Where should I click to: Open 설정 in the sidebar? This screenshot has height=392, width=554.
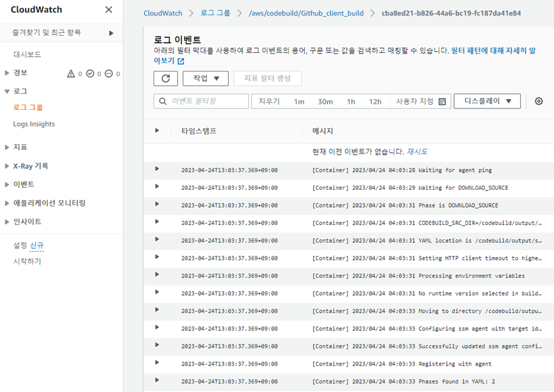pyautogui.click(x=20, y=245)
